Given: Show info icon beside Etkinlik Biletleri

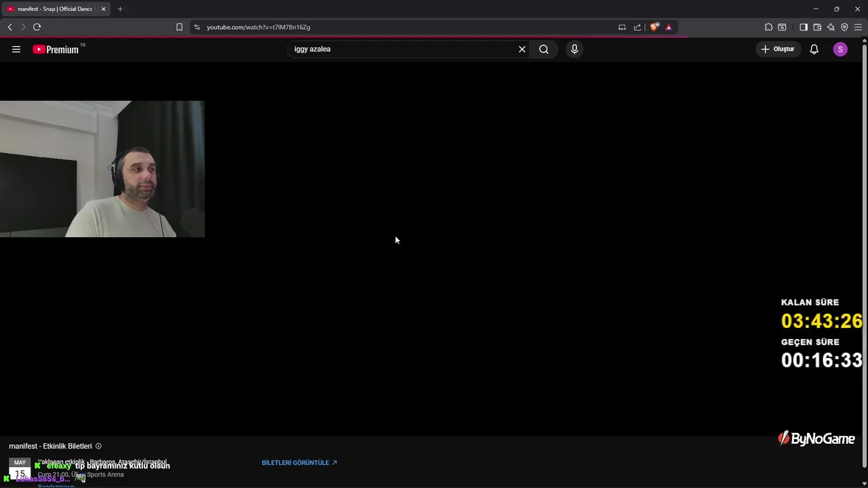Looking at the screenshot, I should point(98,446).
